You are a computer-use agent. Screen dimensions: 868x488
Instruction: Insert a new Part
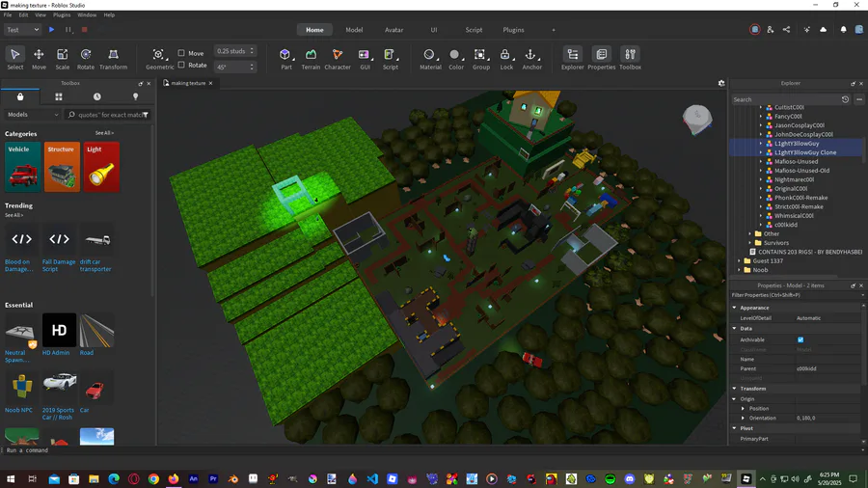[285, 58]
